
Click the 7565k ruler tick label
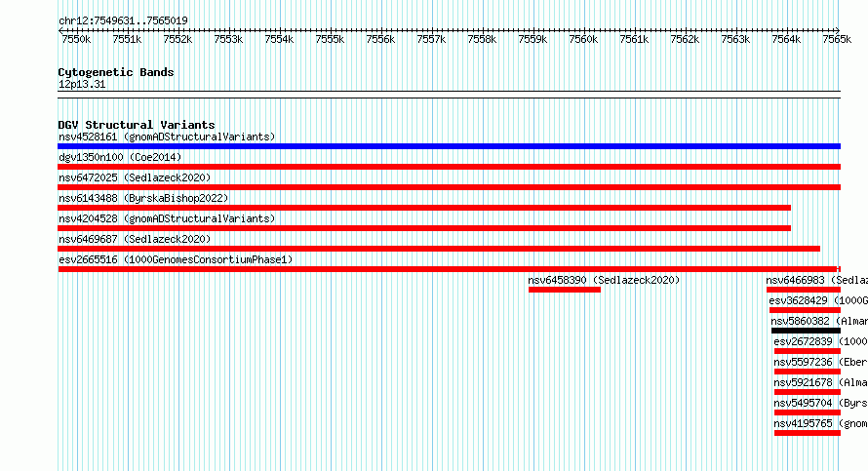point(837,39)
